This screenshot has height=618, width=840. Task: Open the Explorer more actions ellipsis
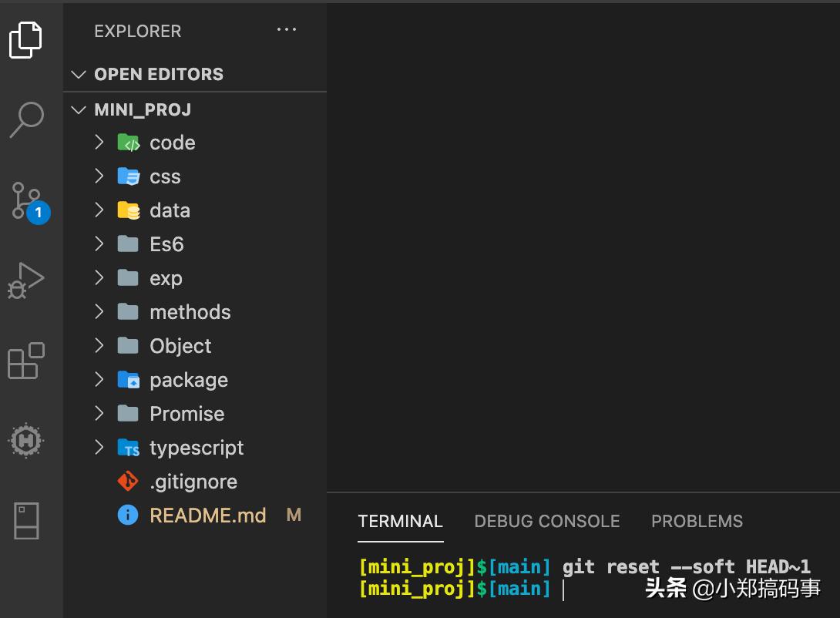[x=287, y=30]
